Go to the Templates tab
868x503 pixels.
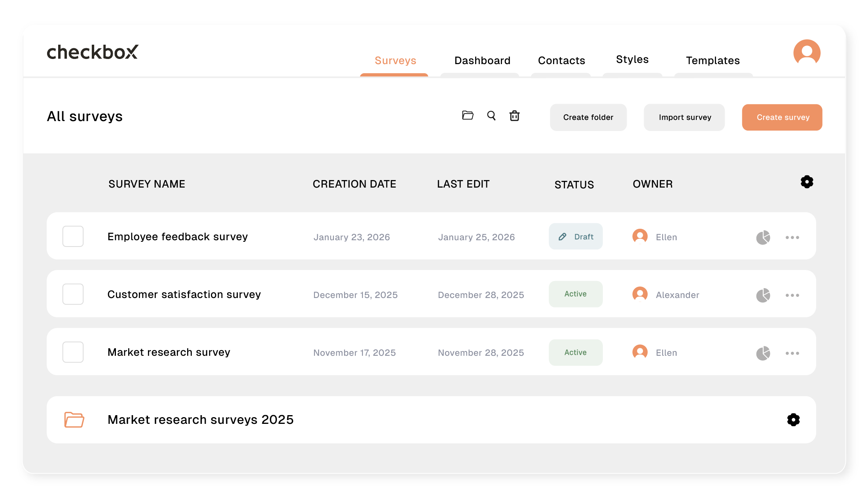tap(713, 61)
